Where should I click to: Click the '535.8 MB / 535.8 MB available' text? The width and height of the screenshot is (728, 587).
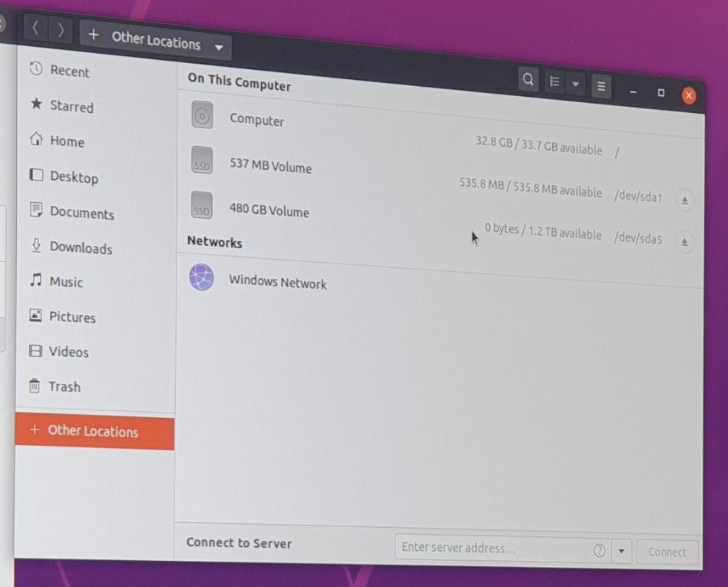[x=531, y=187]
